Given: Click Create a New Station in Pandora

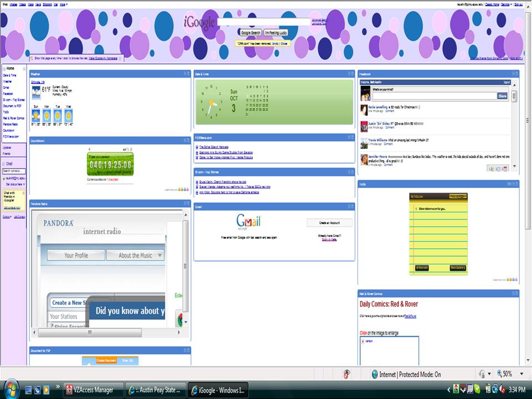Looking at the screenshot, I should click(x=70, y=303).
